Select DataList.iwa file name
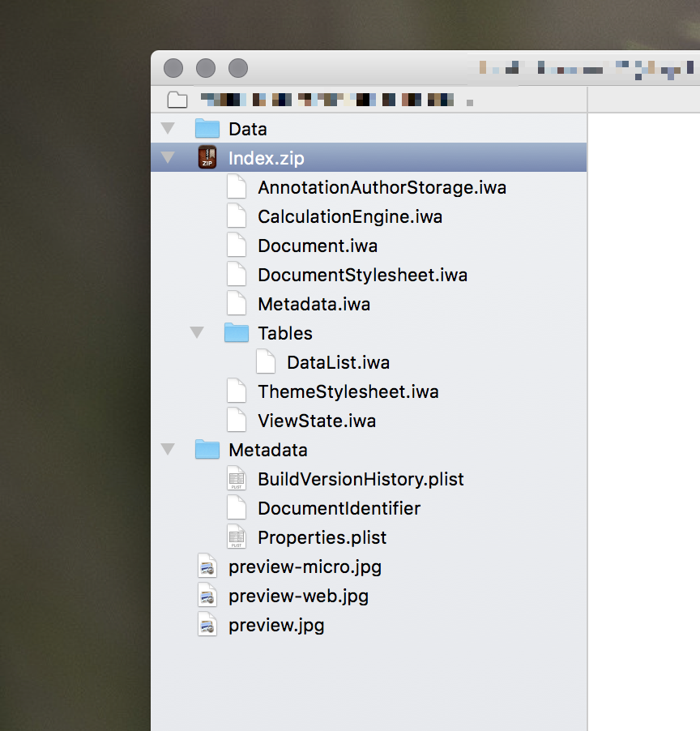700x731 pixels. [339, 362]
